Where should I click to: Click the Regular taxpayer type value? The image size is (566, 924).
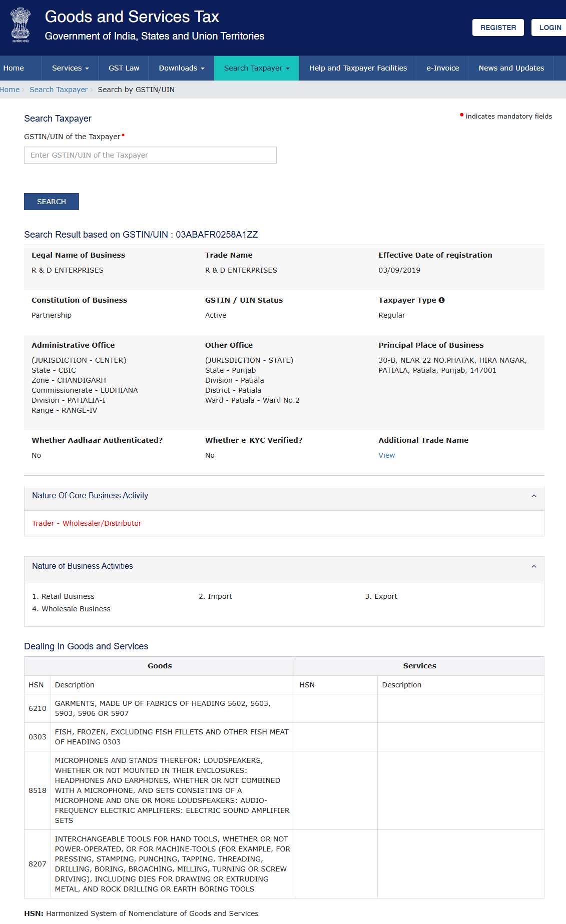coord(392,315)
